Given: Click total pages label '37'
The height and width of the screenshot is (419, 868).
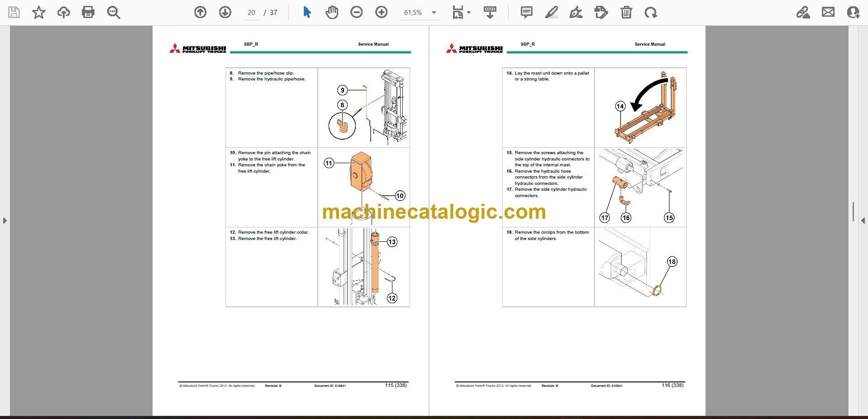Looking at the screenshot, I should click(274, 13).
